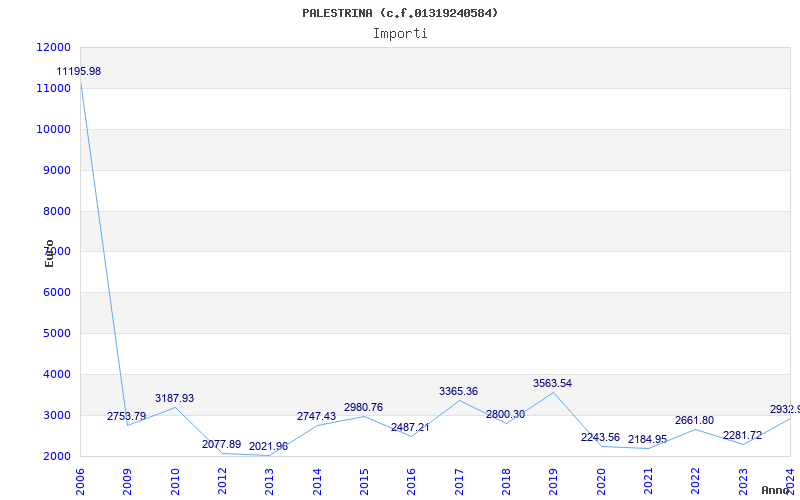Click the 2243.56 data label
The image size is (800, 500).
point(600,437)
